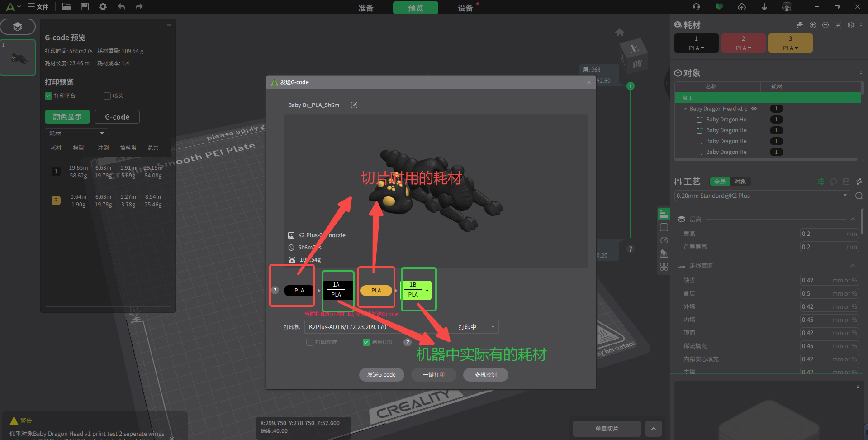
Task: Toggle the 打印平台 checkbox
Action: coord(48,96)
